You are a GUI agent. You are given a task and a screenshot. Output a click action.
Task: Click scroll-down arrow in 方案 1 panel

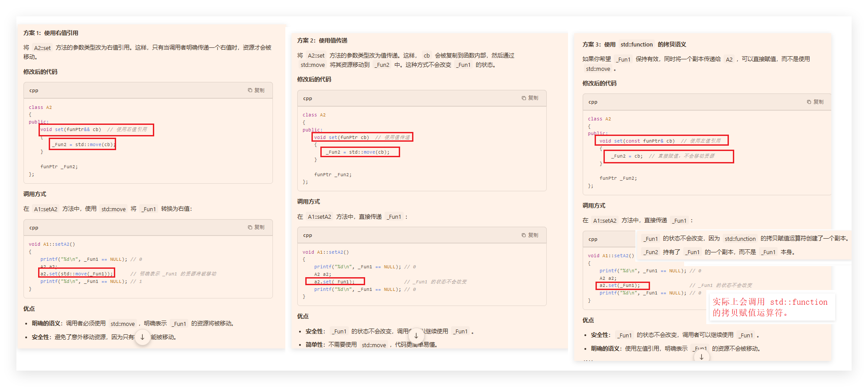point(142,337)
